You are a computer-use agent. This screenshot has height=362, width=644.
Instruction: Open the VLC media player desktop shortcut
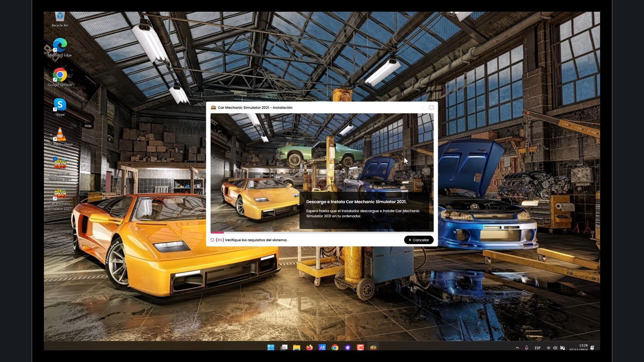pyautogui.click(x=60, y=137)
